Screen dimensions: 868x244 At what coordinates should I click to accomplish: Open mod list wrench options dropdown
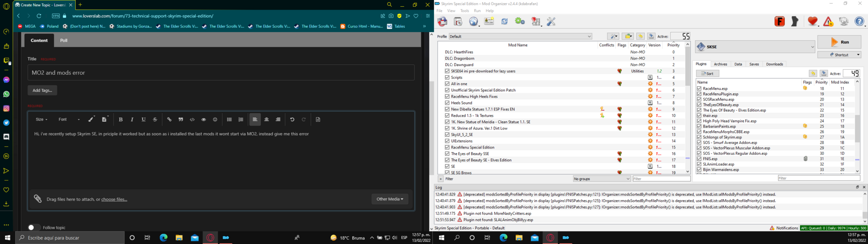[613, 36]
